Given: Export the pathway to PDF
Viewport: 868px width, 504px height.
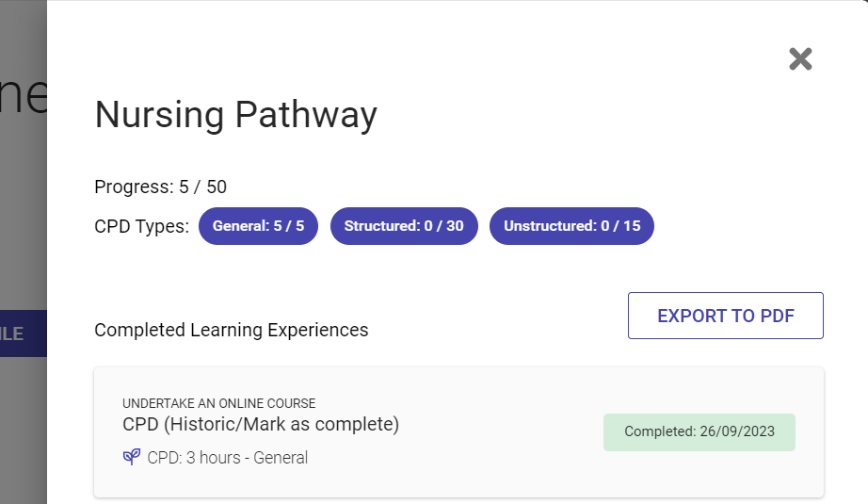Looking at the screenshot, I should (725, 316).
